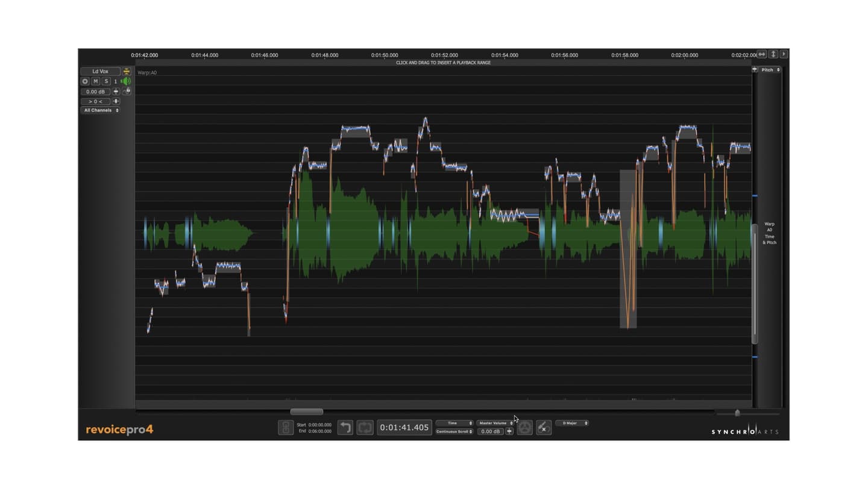Click the master 0.00 dB value field

[x=491, y=431]
